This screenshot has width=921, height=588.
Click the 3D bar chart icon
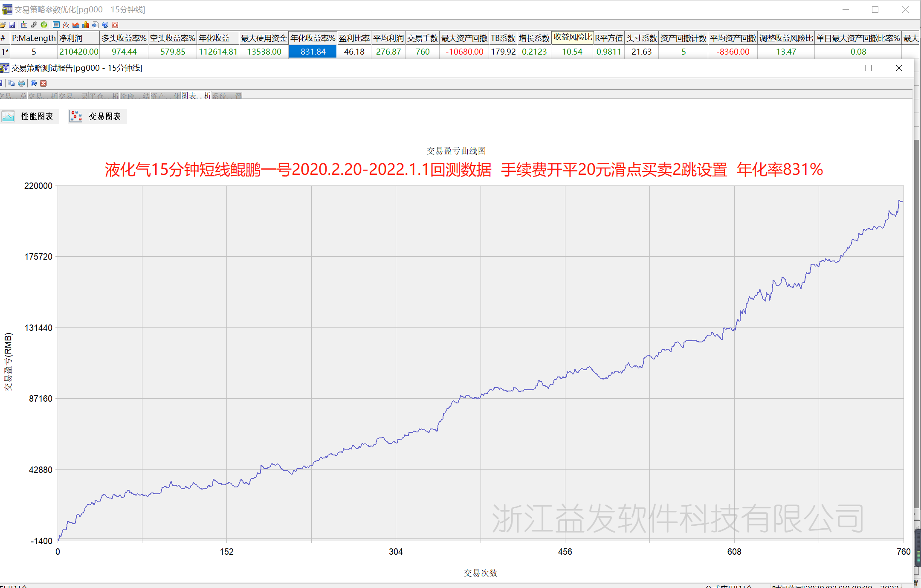[x=86, y=25]
